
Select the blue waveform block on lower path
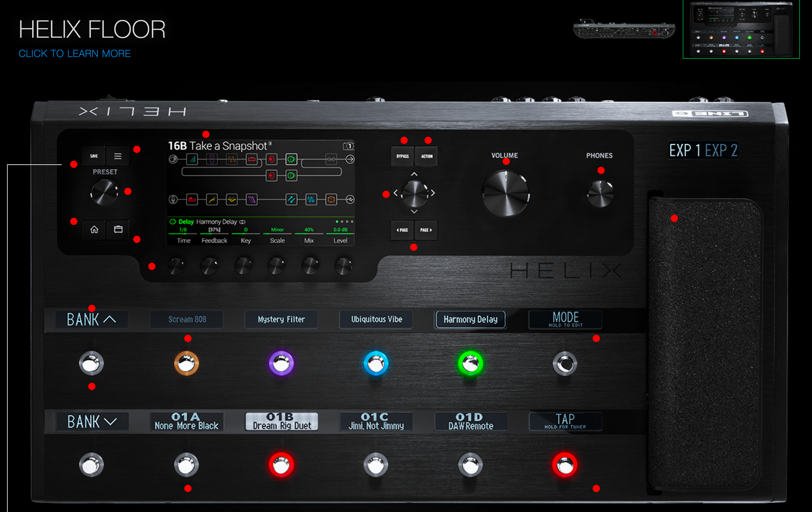pyautogui.click(x=311, y=200)
